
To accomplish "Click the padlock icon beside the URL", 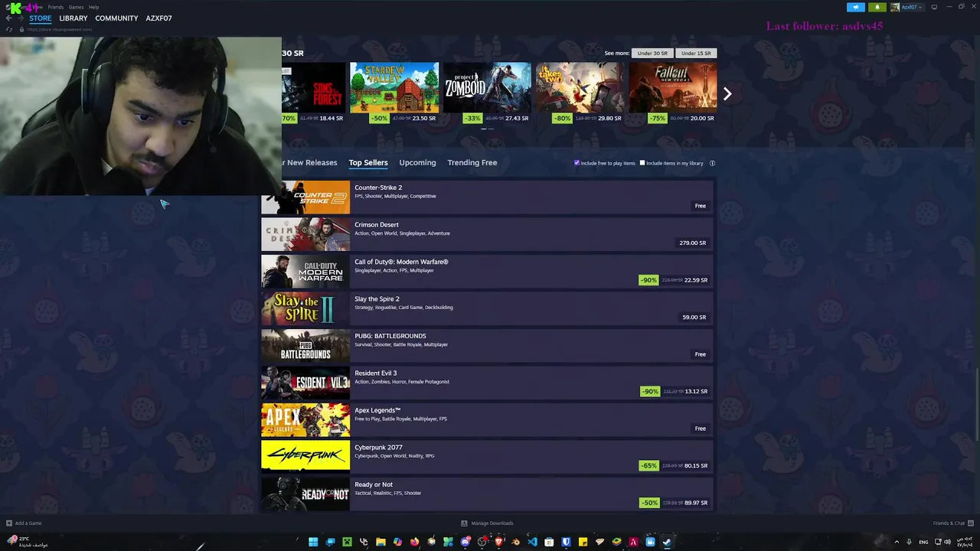I will tap(21, 29).
